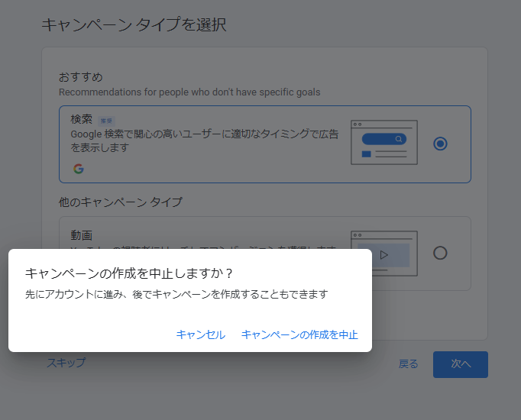521x420 pixels.
Task: Click the おすすめ section label
Action: pos(81,77)
